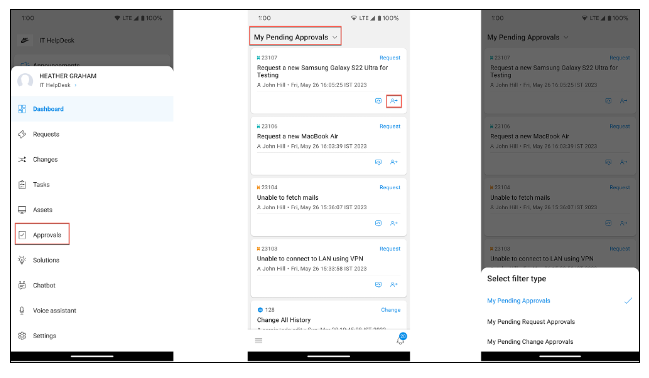
Task: Tap the battery indicator in the middle screen status bar
Action: (380, 18)
